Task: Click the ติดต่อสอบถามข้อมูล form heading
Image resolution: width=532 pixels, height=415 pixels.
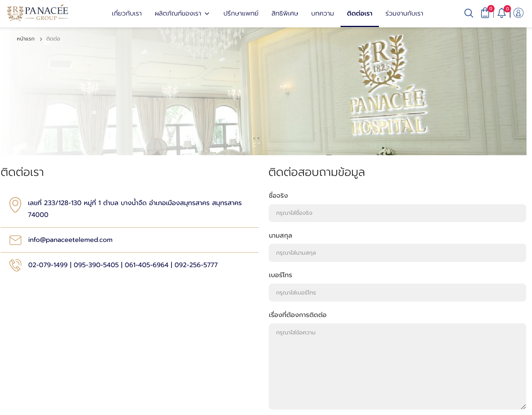Action: tap(317, 172)
